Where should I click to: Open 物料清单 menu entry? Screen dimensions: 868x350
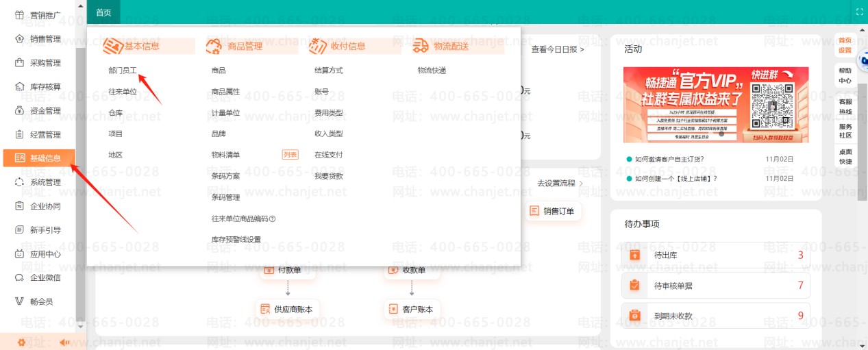click(225, 155)
